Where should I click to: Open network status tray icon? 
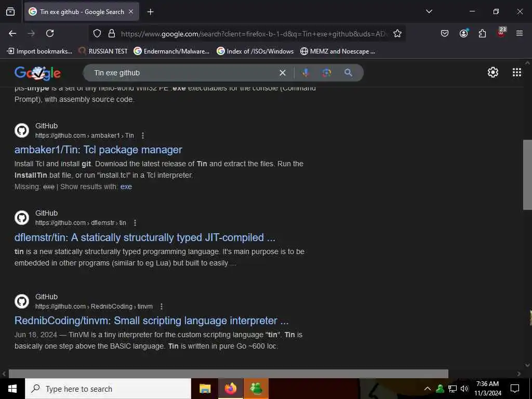coord(453,389)
